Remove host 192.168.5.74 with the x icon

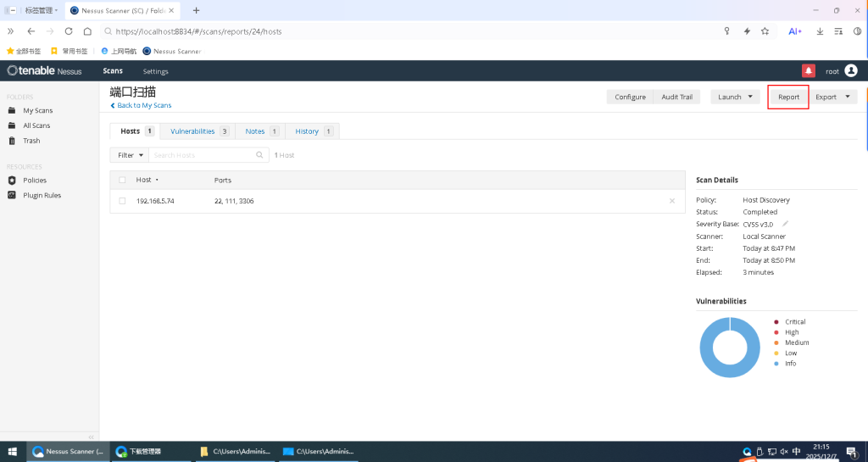[672, 201]
